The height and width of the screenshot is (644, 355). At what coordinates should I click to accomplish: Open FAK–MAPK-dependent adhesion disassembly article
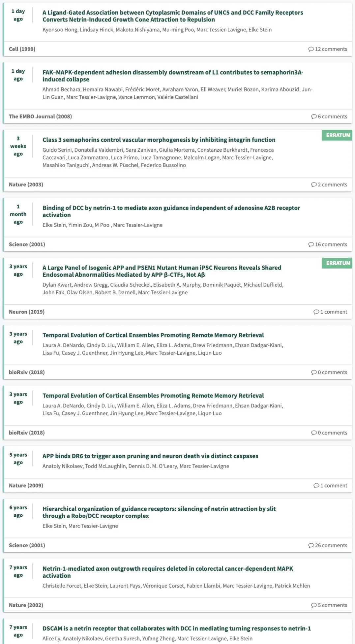coord(173,76)
